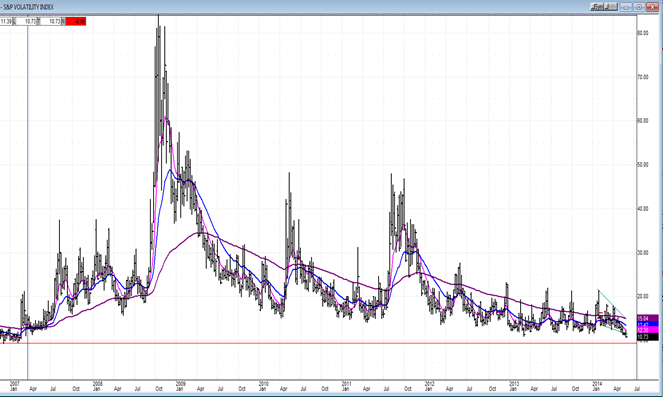Click the 20.00 price axis label
Image resolution: width=663 pixels, height=397 pixels.
tap(643, 296)
